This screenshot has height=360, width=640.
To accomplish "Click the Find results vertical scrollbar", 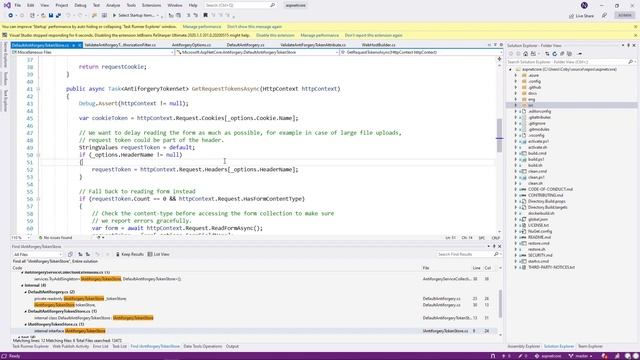I will [500, 303].
